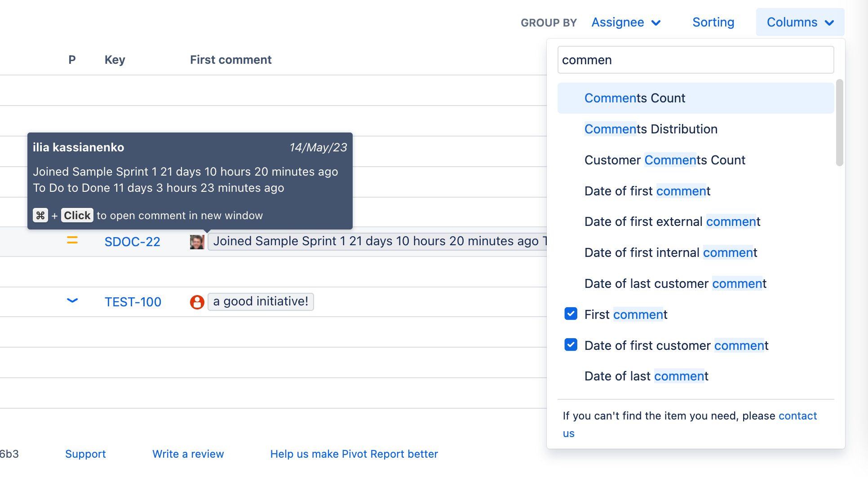Click the Key column header
Image resolution: width=868 pixels, height=477 pixels.
[x=115, y=60]
